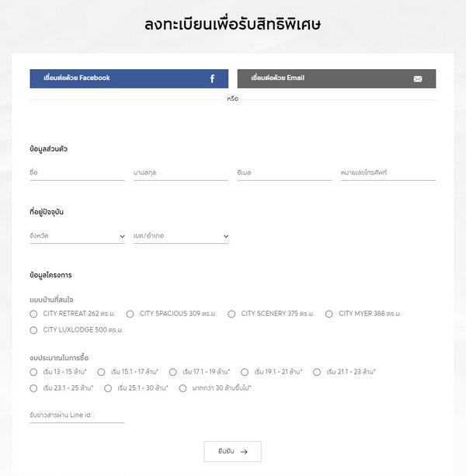466x476 pixels.
Task: Focus the นามสกุล surname input
Action: tap(181, 172)
